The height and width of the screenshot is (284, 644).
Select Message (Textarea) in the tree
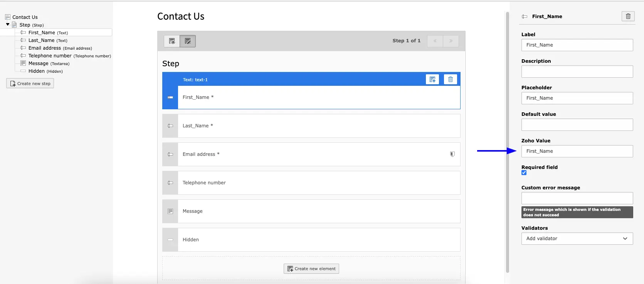49,63
